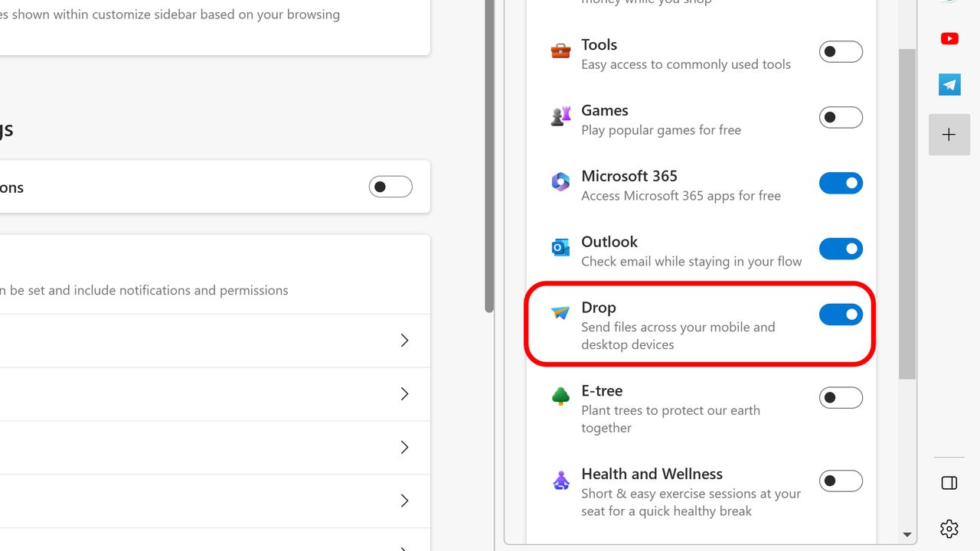Viewport: 980px width, 551px height.
Task: Enable the Tools toggle
Action: (x=841, y=52)
